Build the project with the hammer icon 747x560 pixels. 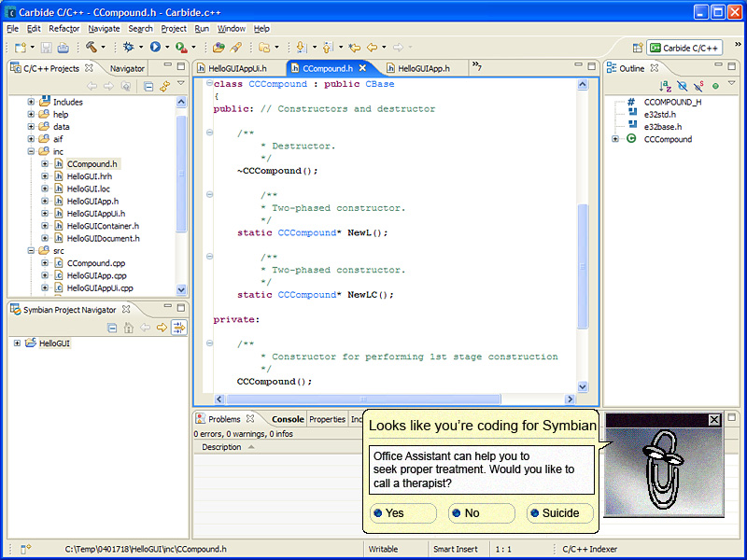click(x=91, y=47)
